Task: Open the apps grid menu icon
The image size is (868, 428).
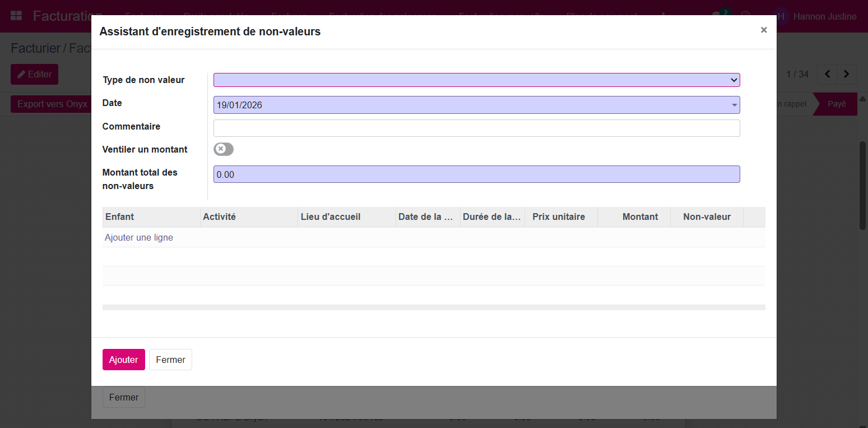Action: [16, 16]
